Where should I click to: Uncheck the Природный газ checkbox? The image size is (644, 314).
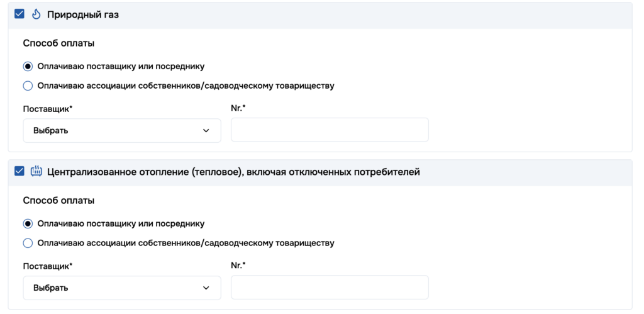point(19,14)
